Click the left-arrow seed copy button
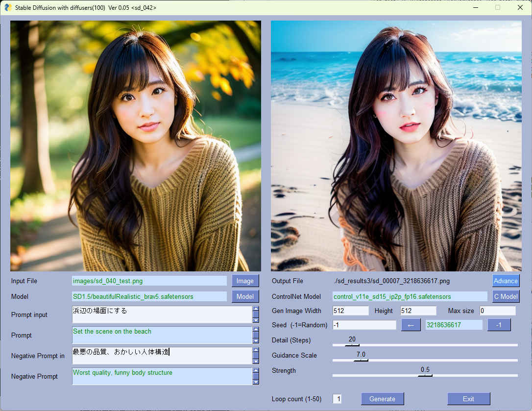This screenshot has width=532, height=411. point(411,325)
